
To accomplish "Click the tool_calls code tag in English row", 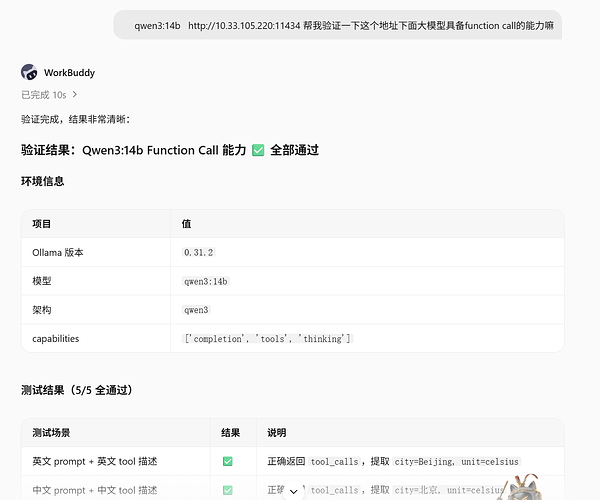I will point(334,462).
